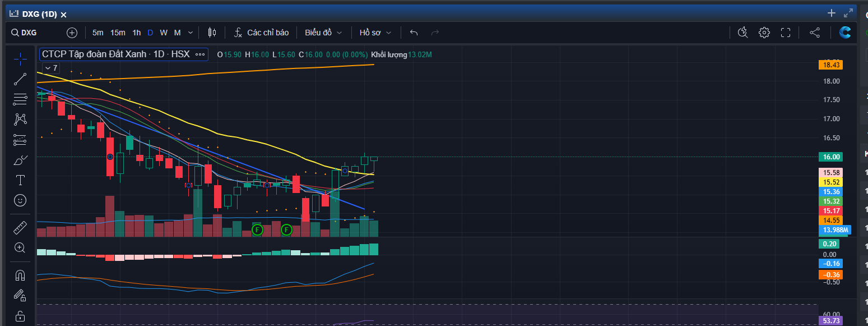This screenshot has width=868, height=326.
Task: Click CTCP Tập đoàn Đất Xanh legend title
Action: click(116, 54)
